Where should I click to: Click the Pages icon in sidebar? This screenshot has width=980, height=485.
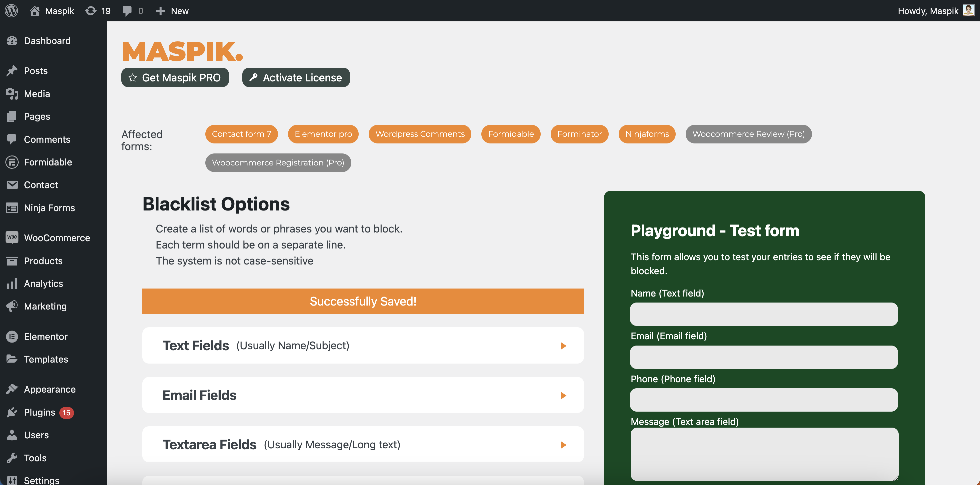12,116
